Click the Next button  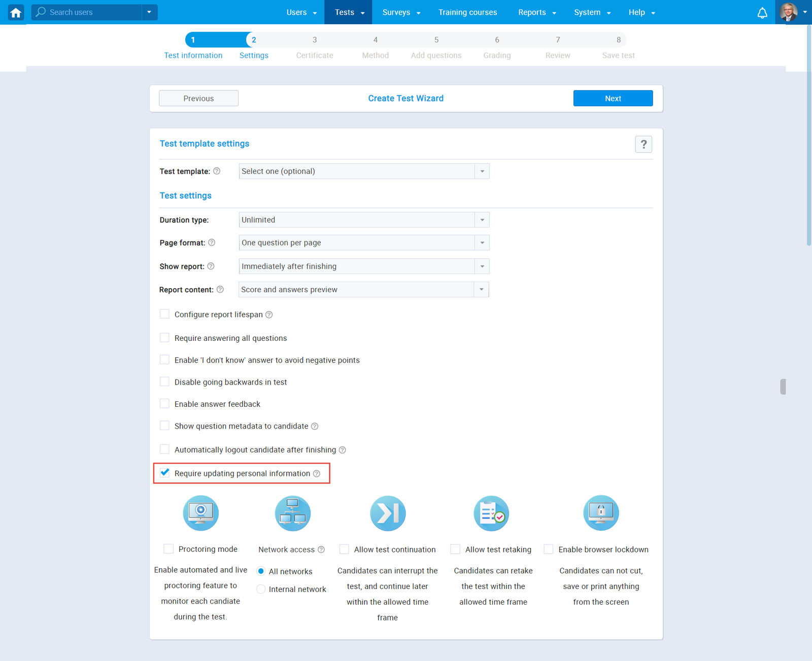tap(613, 98)
